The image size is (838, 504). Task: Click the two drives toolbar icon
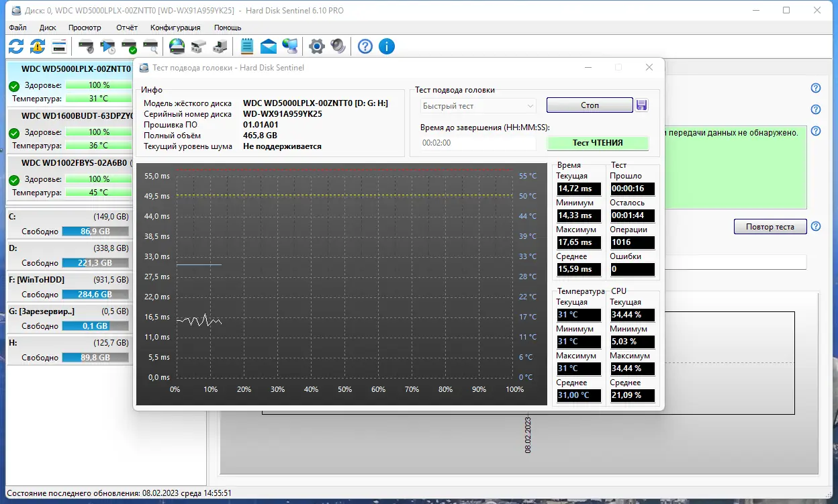(x=198, y=46)
